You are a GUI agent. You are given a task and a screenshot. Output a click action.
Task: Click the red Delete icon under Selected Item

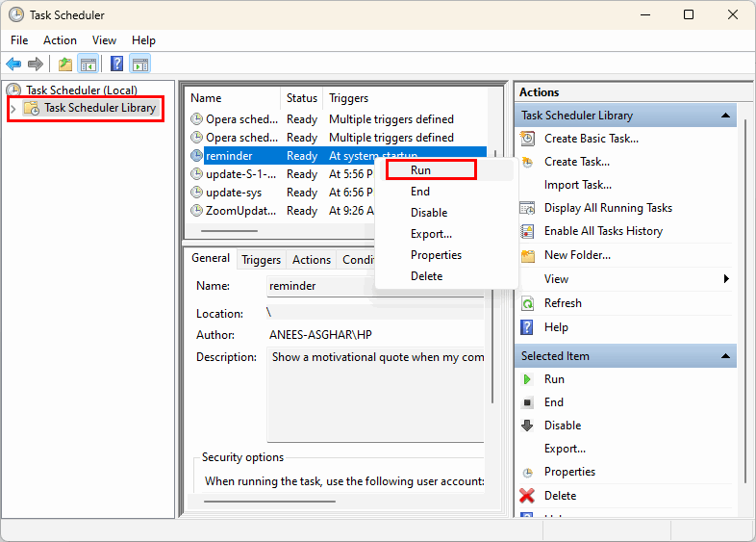[x=527, y=496]
